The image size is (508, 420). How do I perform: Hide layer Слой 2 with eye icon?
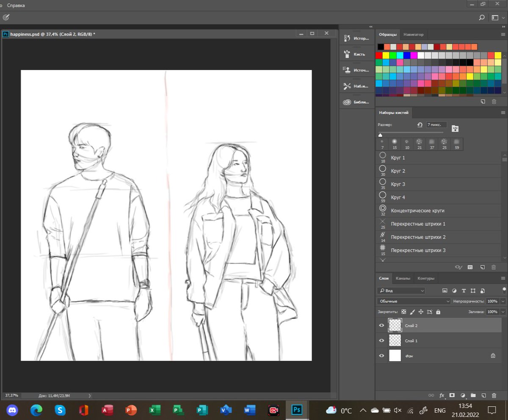[x=381, y=325]
